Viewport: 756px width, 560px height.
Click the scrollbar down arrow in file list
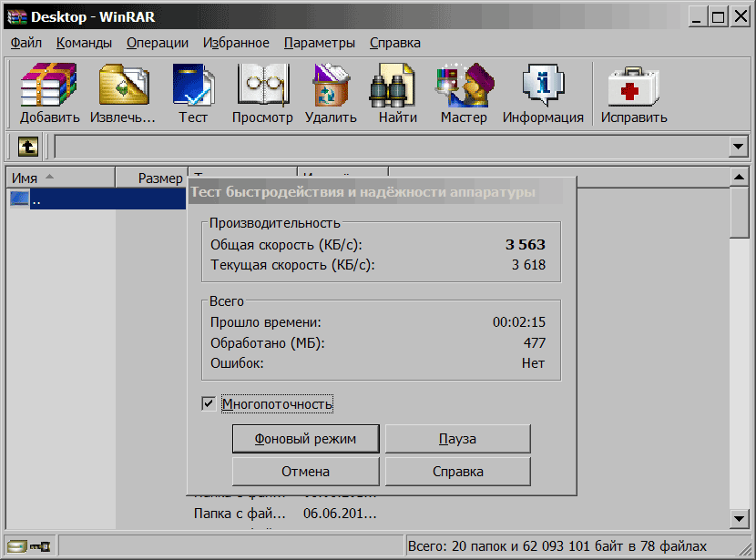(740, 518)
